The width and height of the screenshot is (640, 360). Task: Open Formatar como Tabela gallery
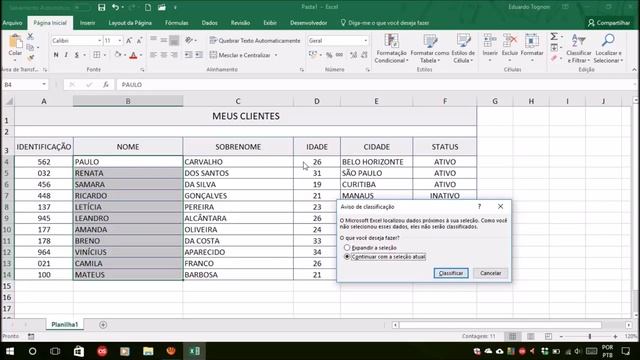coord(430,49)
